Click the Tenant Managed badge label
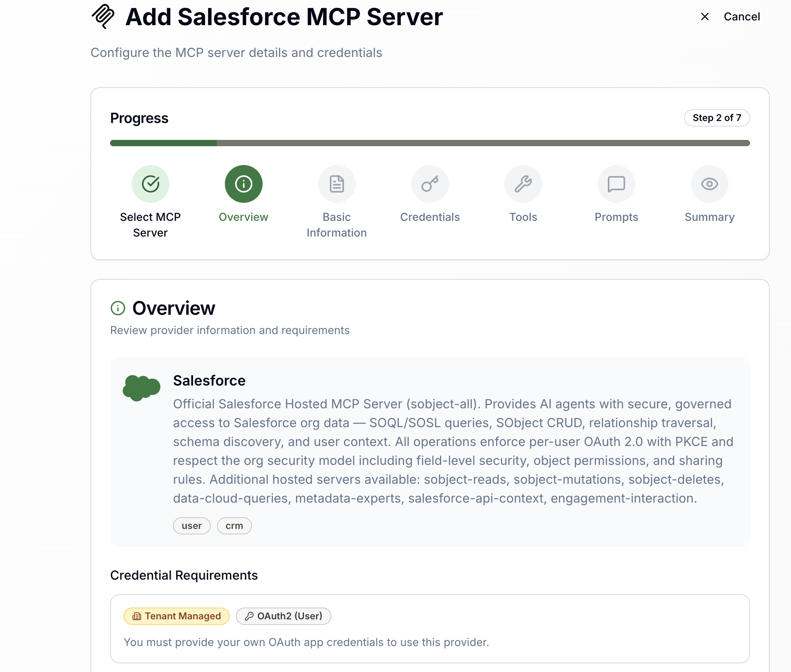The width and height of the screenshot is (791, 672). pos(183,616)
